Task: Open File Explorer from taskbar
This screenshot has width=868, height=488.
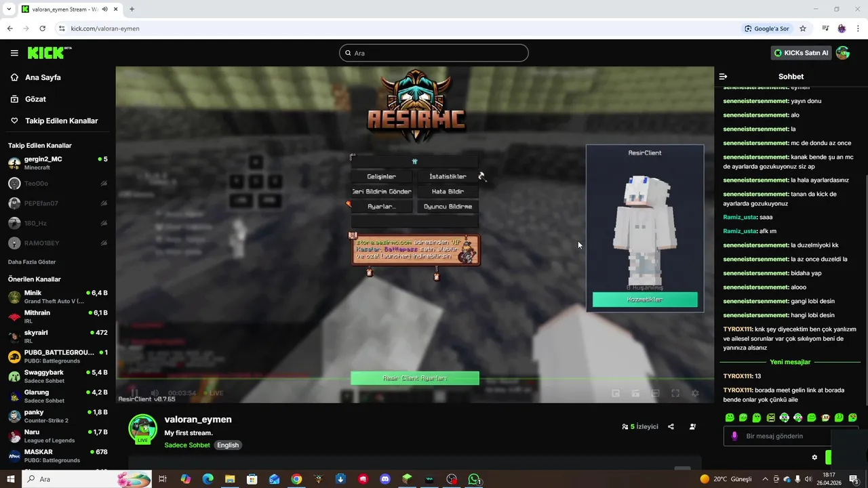Action: (x=230, y=479)
